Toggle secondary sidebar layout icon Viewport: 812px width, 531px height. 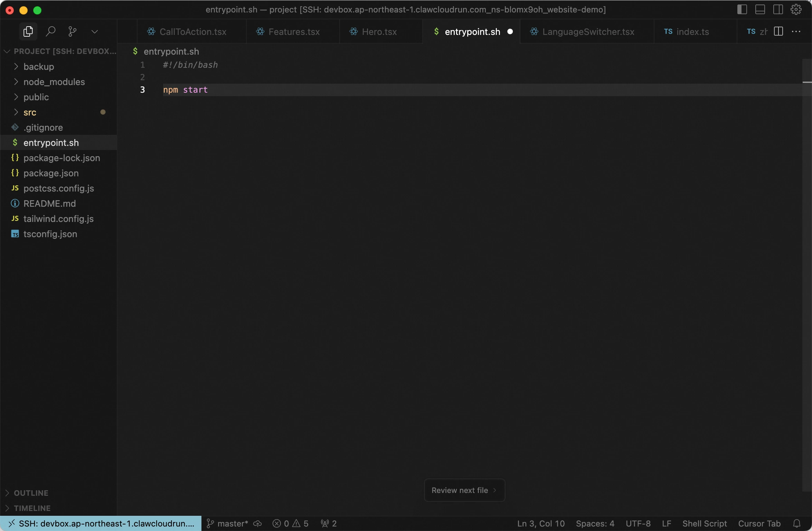[778, 9]
